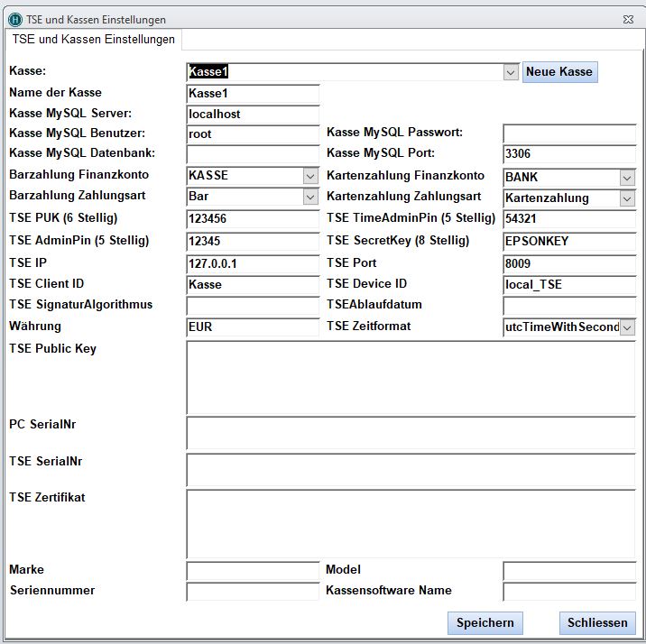Expand the Kasse selection dropdown
The height and width of the screenshot is (644, 646).
click(511, 72)
